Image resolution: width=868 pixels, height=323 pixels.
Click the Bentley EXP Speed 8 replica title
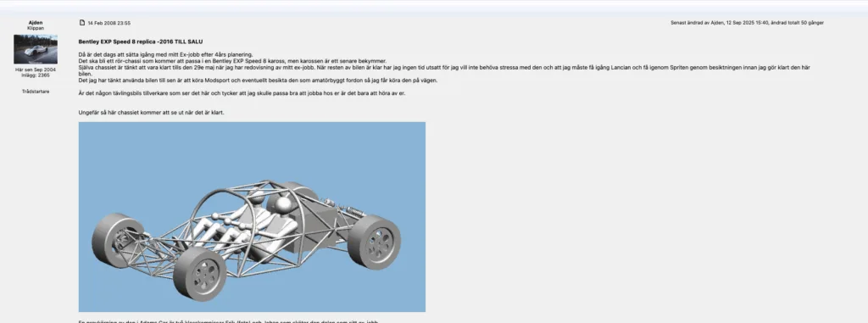(141, 42)
